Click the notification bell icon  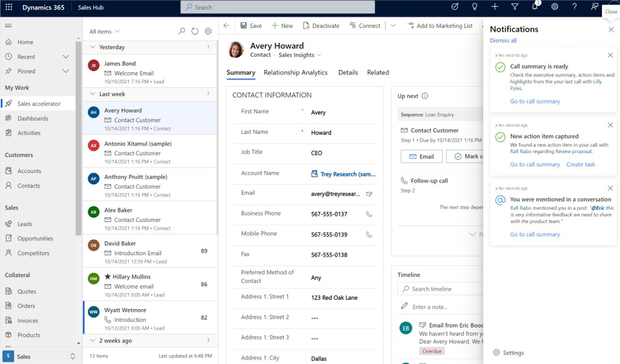(x=535, y=7)
